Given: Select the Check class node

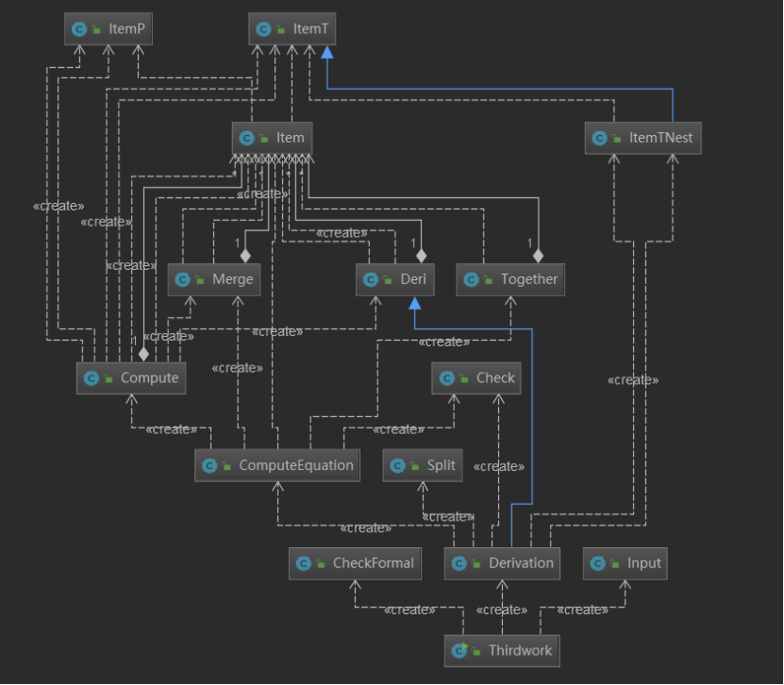Looking at the screenshot, I should tap(476, 378).
